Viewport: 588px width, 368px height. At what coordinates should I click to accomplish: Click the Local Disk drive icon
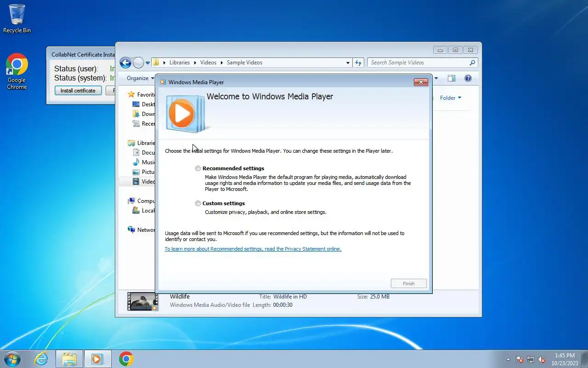[x=136, y=210]
